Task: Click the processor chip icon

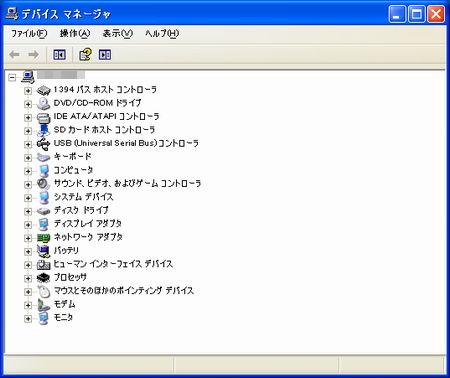Action: (43, 278)
